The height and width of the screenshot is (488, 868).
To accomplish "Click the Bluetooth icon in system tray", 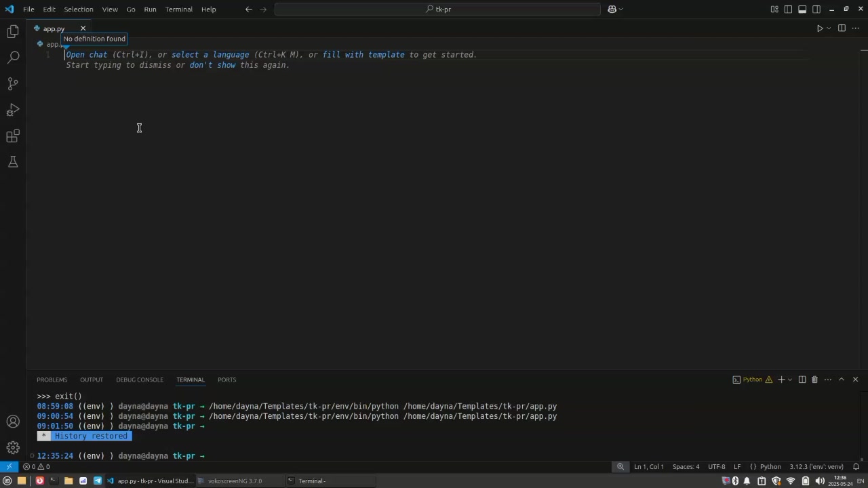I will pos(735,481).
